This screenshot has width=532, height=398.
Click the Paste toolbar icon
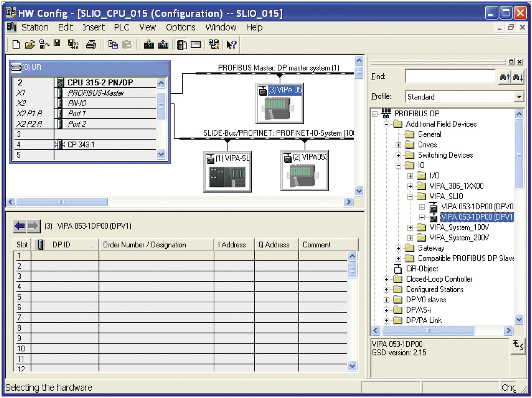pos(127,44)
